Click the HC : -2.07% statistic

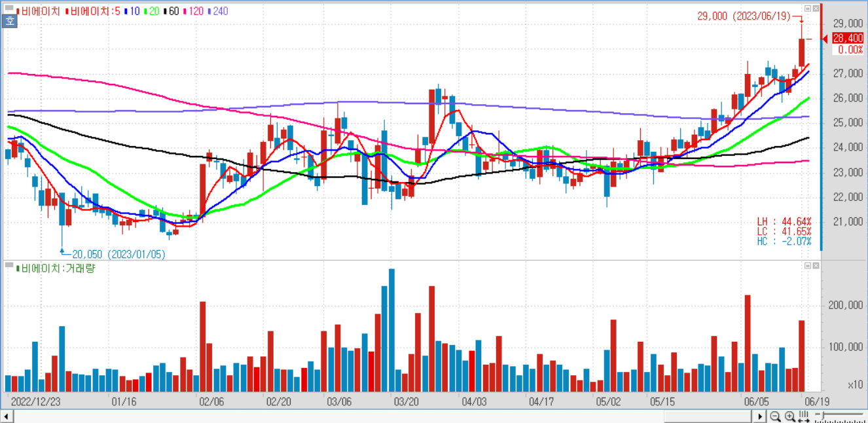point(784,242)
